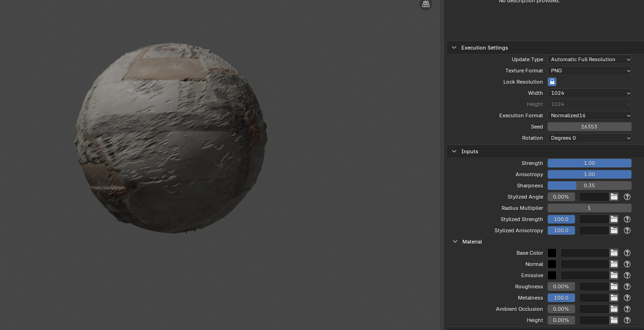Click the Seed value field
Screen dimensions: 644x330
[589, 127]
